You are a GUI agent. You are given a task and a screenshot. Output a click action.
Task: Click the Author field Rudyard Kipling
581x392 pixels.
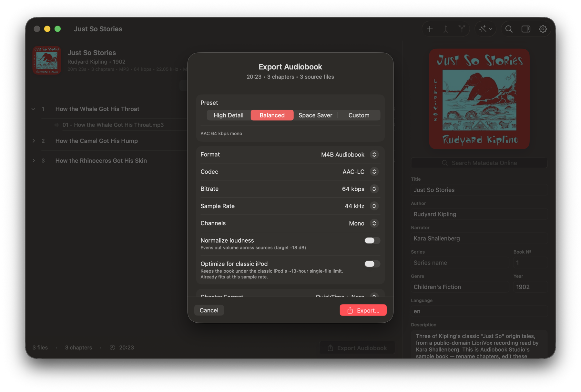tap(479, 214)
